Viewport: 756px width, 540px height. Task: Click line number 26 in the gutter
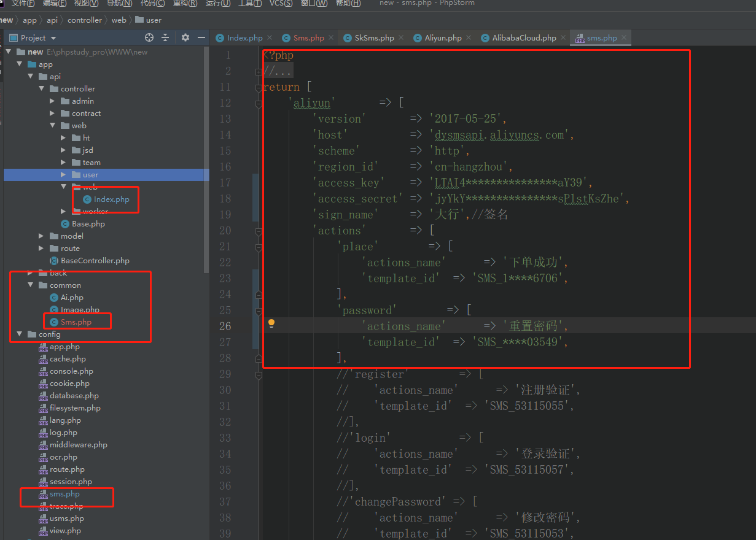tap(225, 326)
